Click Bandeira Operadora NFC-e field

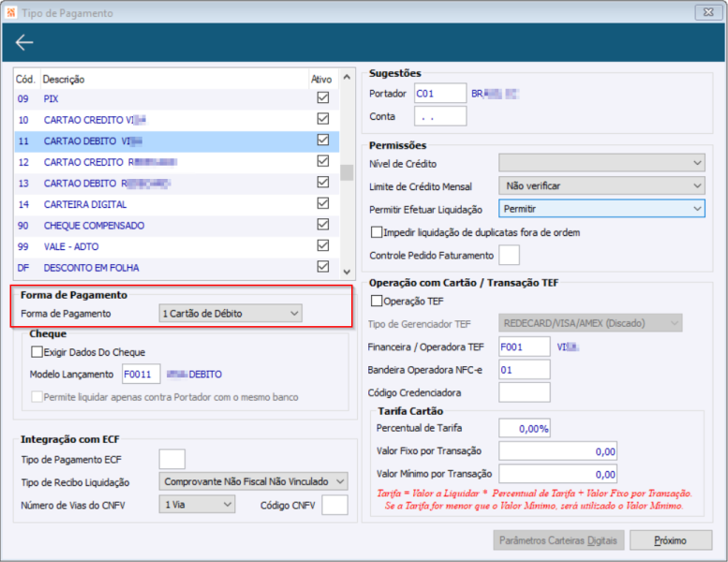click(x=524, y=370)
